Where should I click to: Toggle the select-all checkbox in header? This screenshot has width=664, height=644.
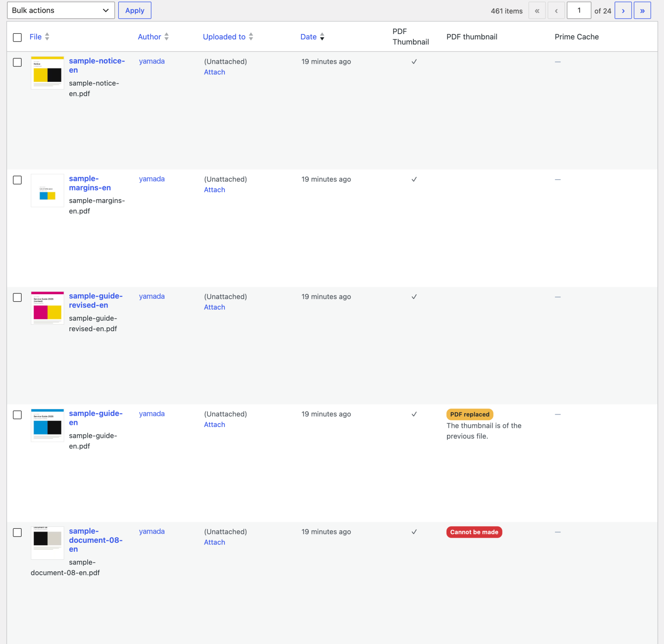point(17,37)
